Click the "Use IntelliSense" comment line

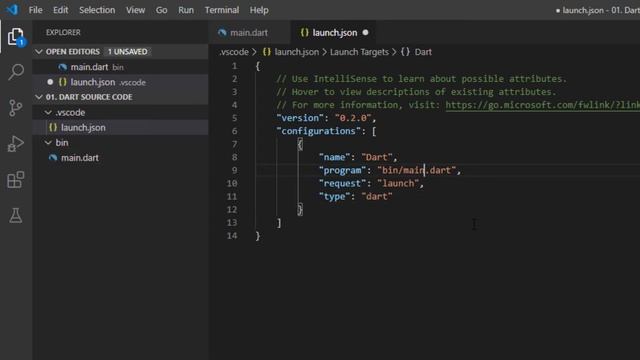tap(422, 79)
